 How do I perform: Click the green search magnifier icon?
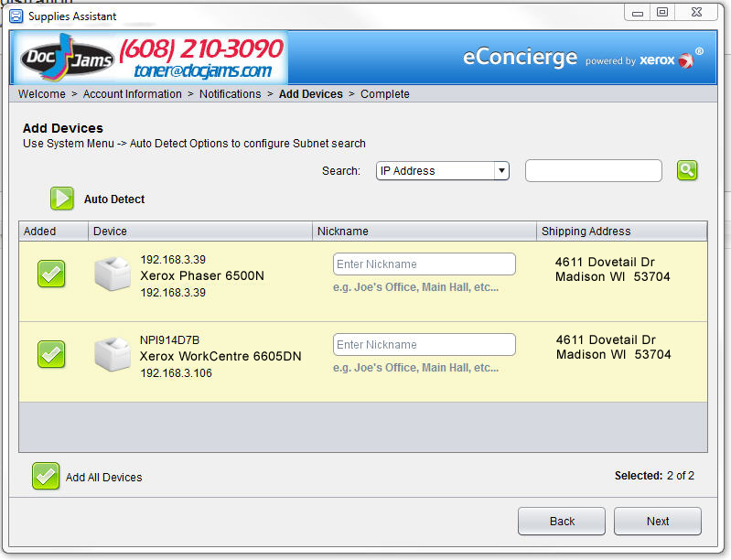tap(687, 170)
